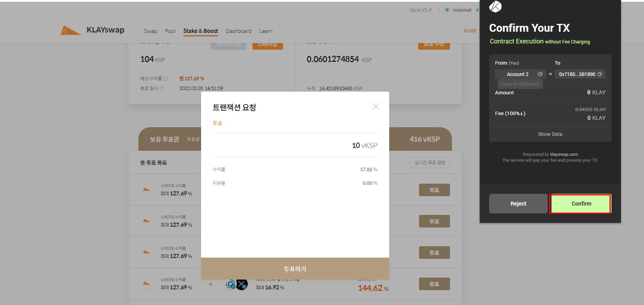The height and width of the screenshot is (305, 644).
Task: Open the Swap menu item
Action: 151,31
